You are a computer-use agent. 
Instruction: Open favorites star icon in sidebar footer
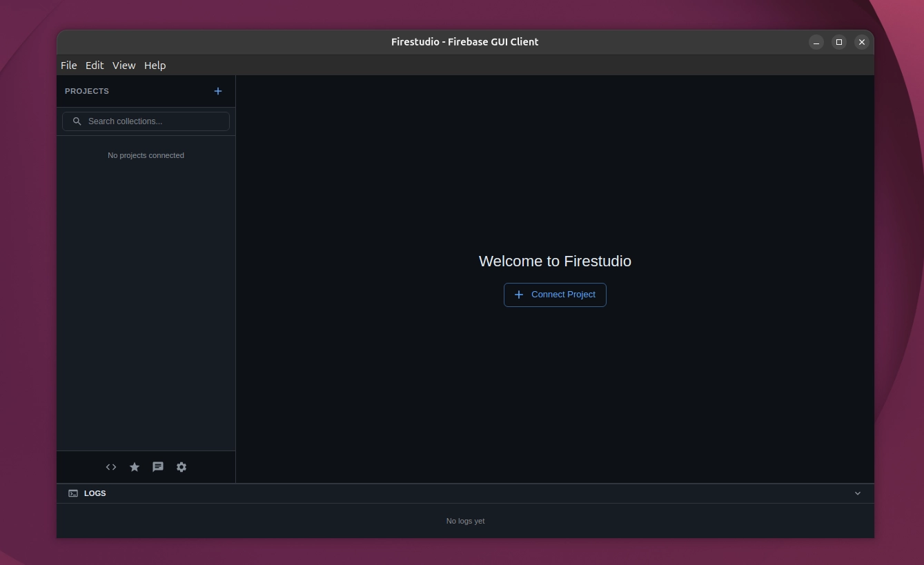pyautogui.click(x=135, y=467)
